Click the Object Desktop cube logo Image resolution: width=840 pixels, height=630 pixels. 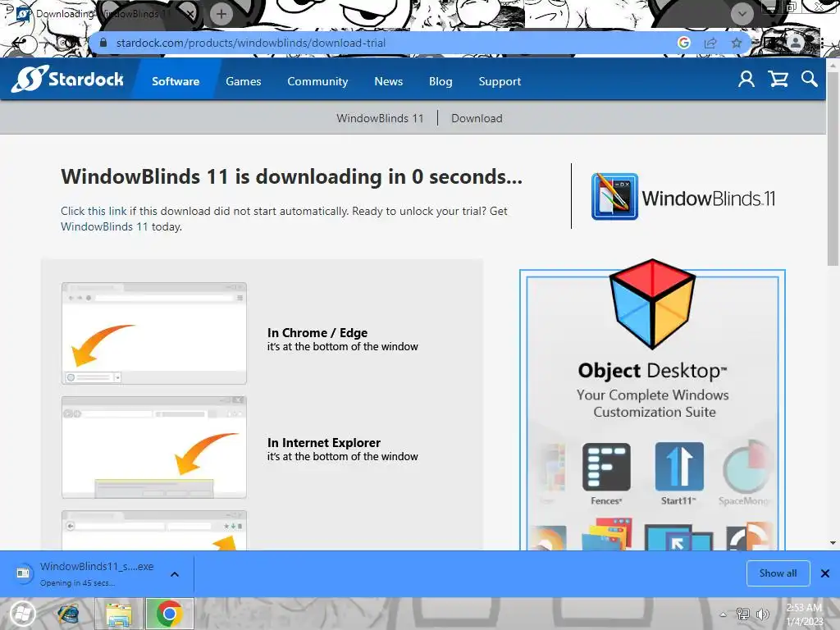[652, 304]
